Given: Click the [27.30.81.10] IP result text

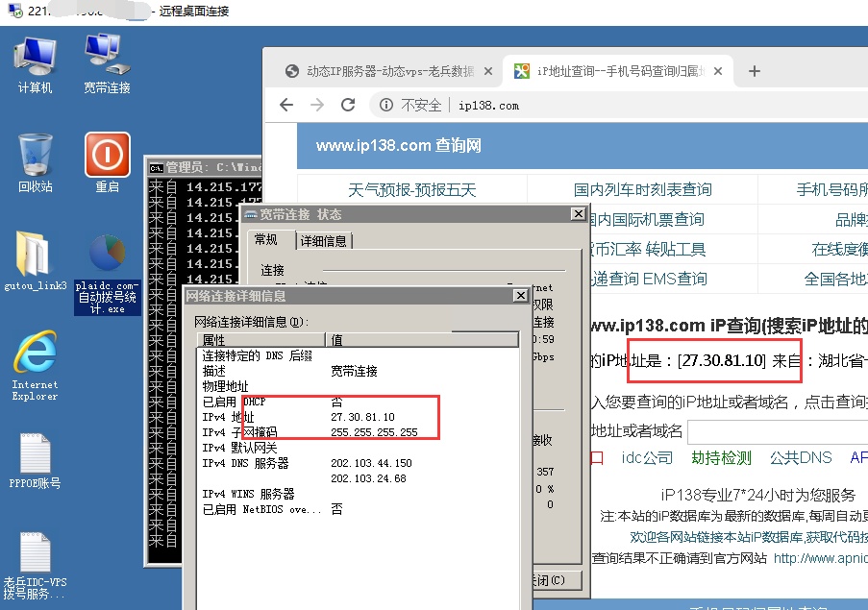Looking at the screenshot, I should tap(722, 360).
